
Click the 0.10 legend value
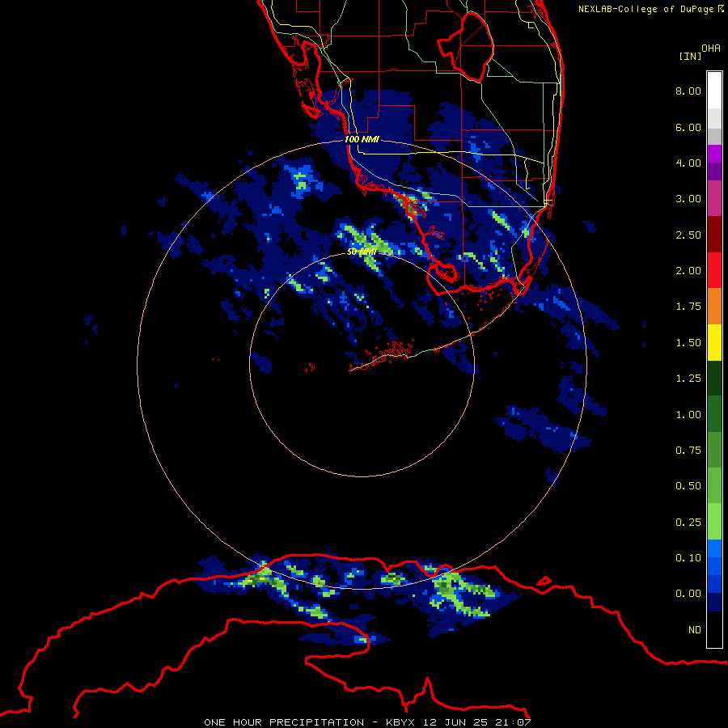pos(688,558)
